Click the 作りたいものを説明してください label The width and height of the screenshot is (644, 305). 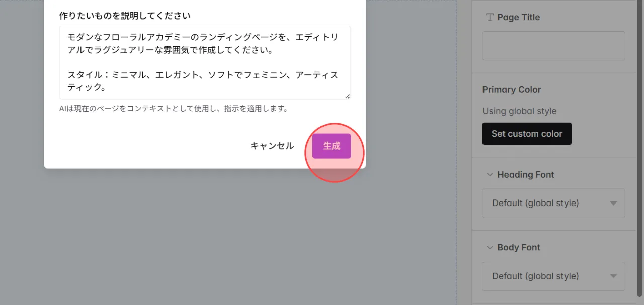(125, 16)
